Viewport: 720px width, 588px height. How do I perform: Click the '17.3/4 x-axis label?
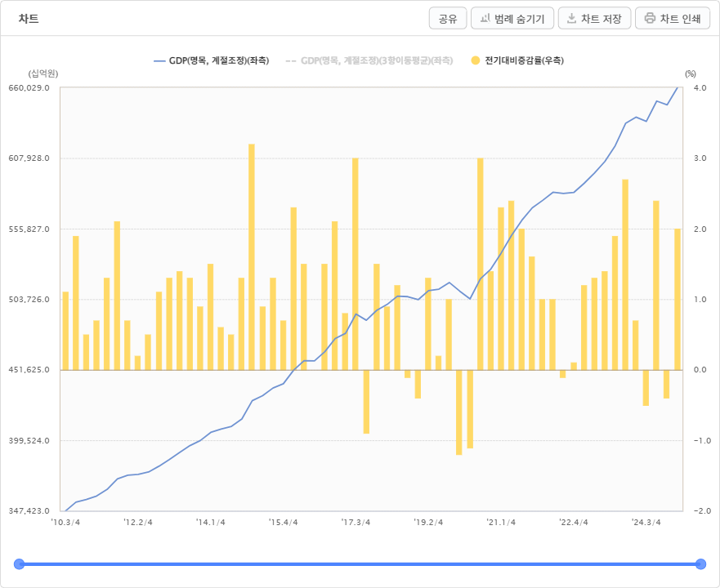coord(356,523)
